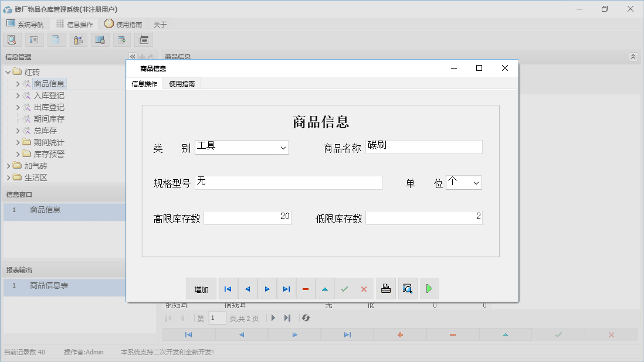Open the 系统导航 menu

[26, 24]
